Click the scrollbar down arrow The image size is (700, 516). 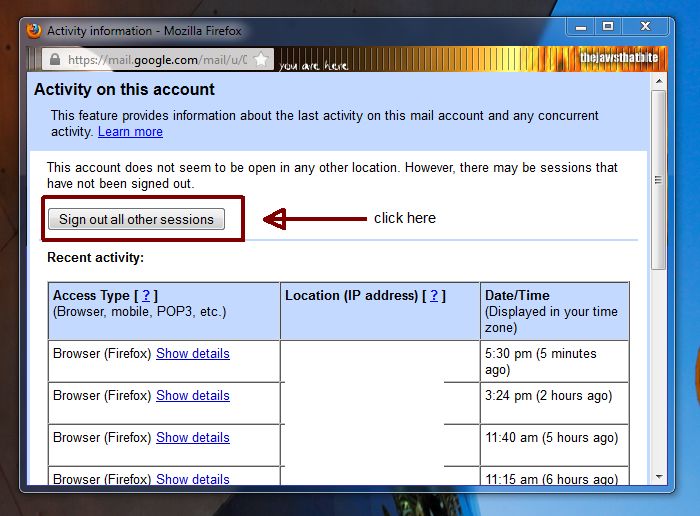click(659, 477)
